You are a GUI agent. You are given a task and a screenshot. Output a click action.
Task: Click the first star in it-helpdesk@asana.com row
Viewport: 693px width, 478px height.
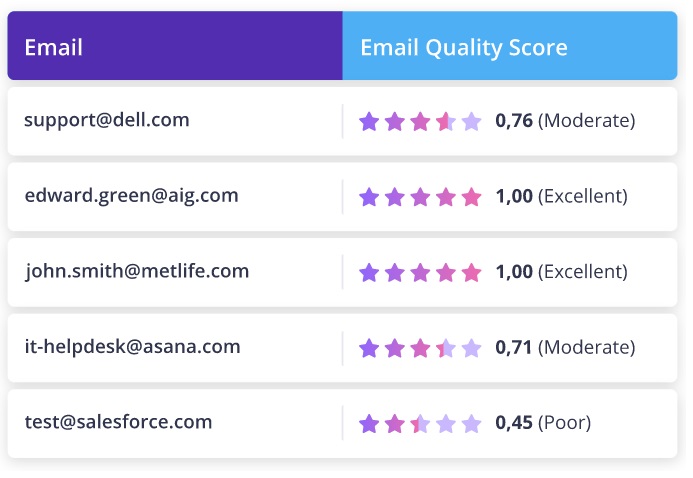point(370,348)
